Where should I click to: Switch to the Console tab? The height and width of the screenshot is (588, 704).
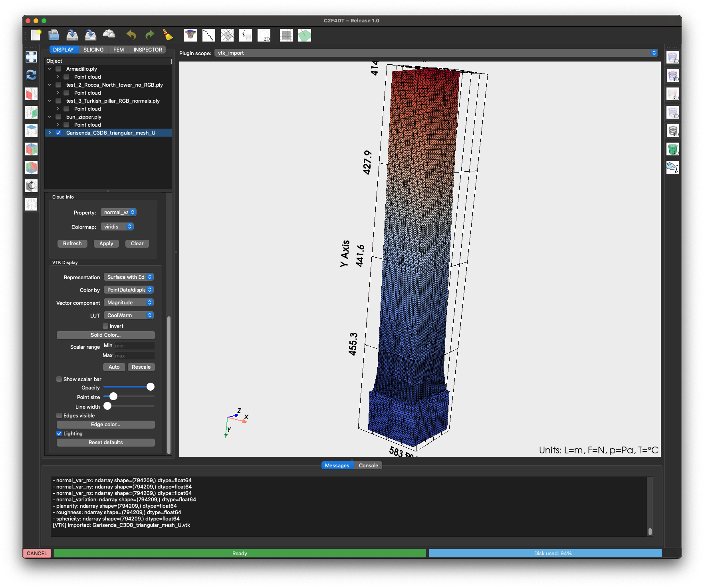(368, 465)
